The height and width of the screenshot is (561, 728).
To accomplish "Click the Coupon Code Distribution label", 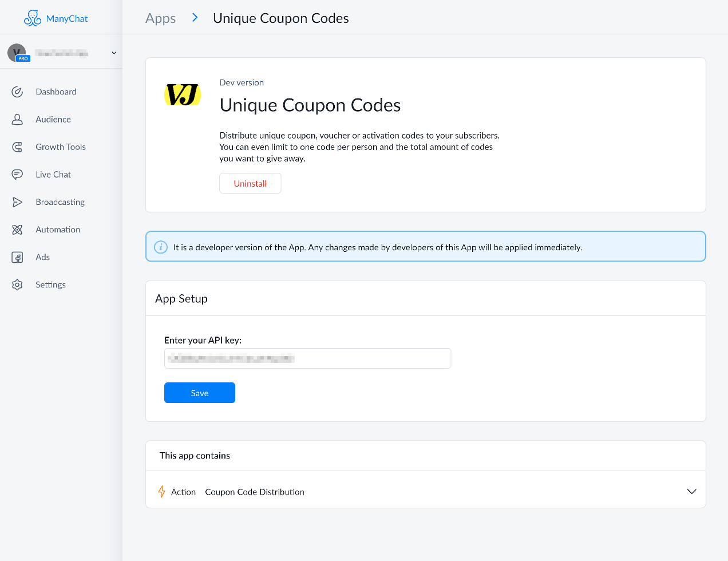I will coord(255,492).
